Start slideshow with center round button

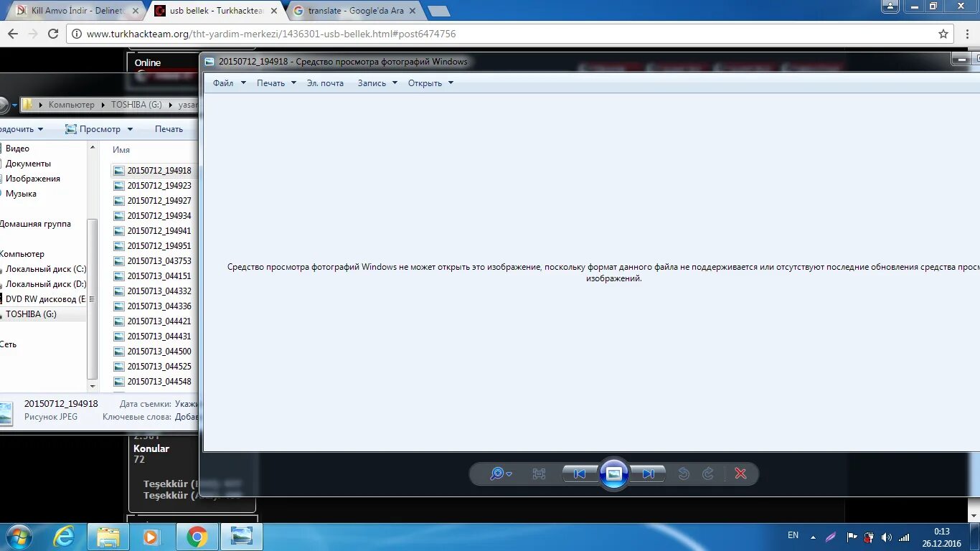[x=614, y=474]
